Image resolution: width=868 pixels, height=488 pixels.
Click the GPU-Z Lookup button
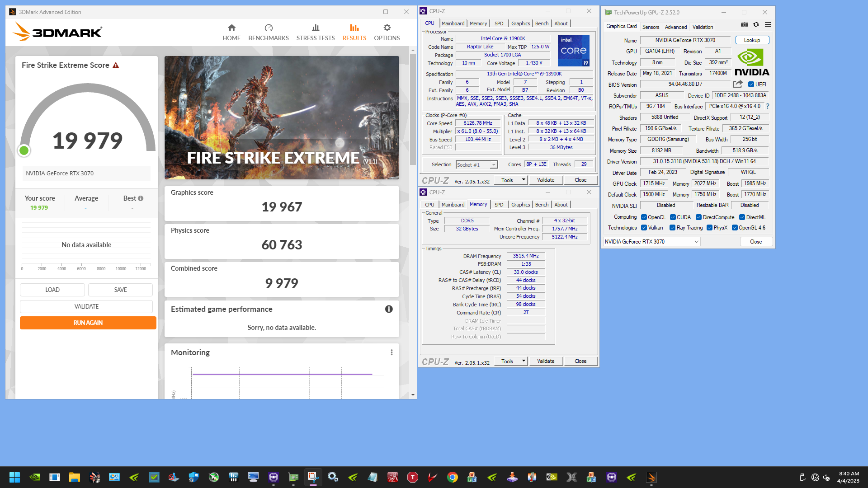pyautogui.click(x=752, y=40)
